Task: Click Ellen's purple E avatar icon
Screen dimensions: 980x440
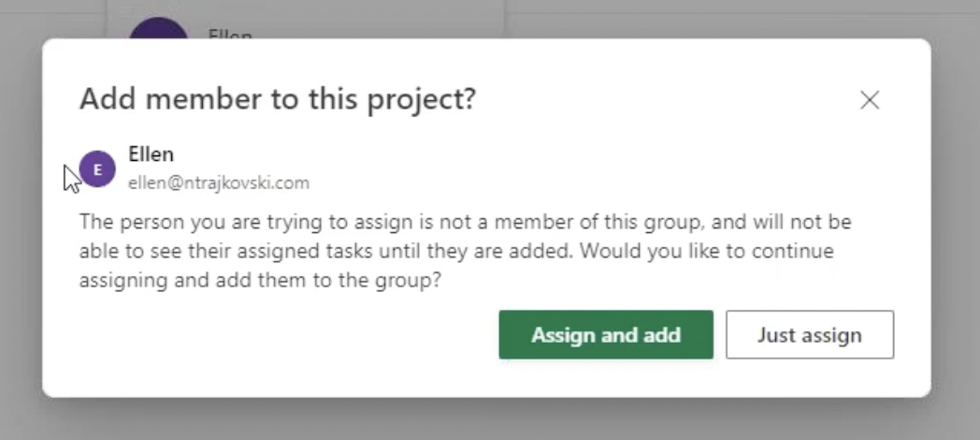Action: coord(97,169)
